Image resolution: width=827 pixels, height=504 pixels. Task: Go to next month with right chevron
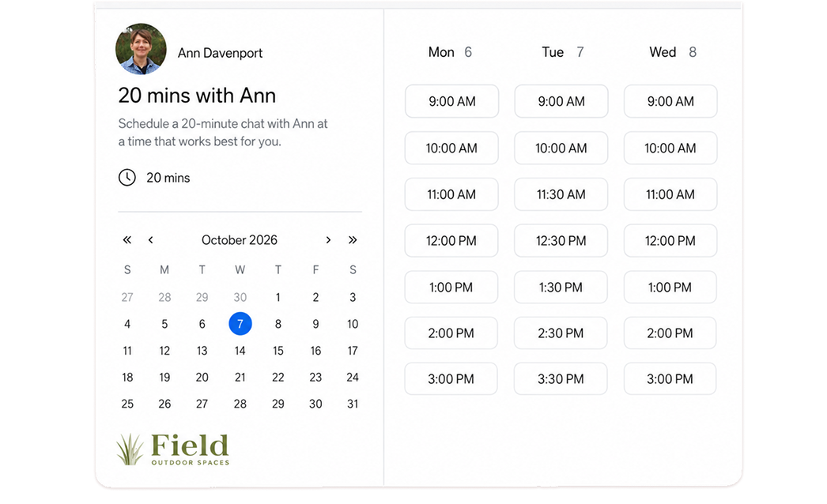tap(328, 240)
